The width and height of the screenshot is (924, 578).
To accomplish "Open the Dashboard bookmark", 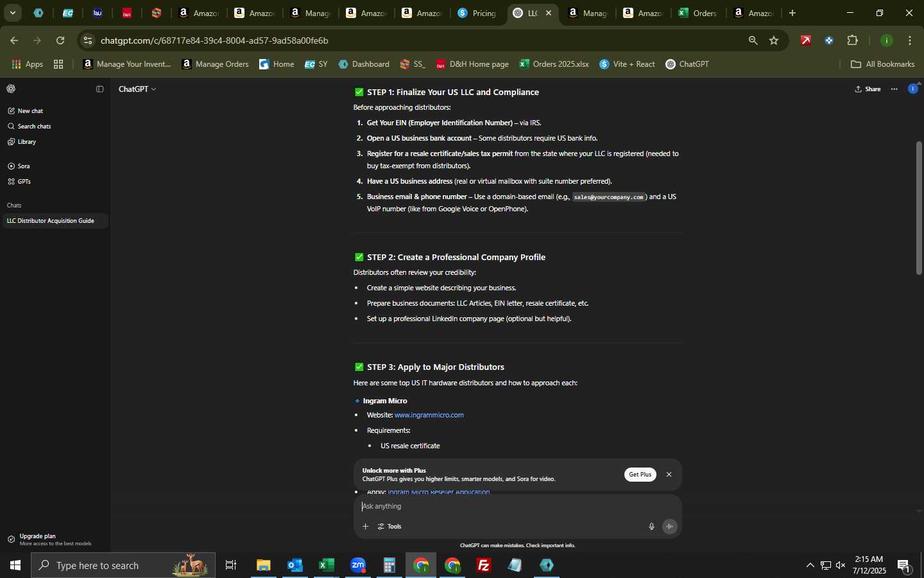I will point(364,64).
